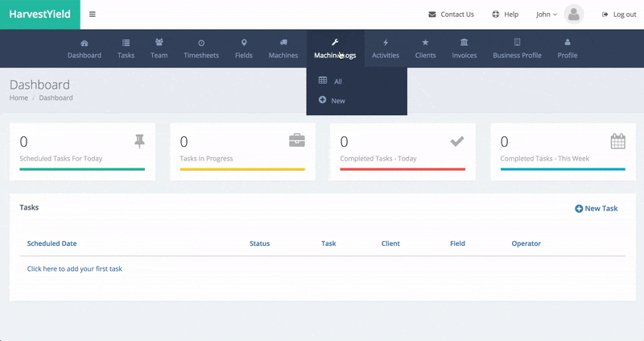This screenshot has height=341, width=644.
Task: Click here to add your first task
Action: coord(75,268)
